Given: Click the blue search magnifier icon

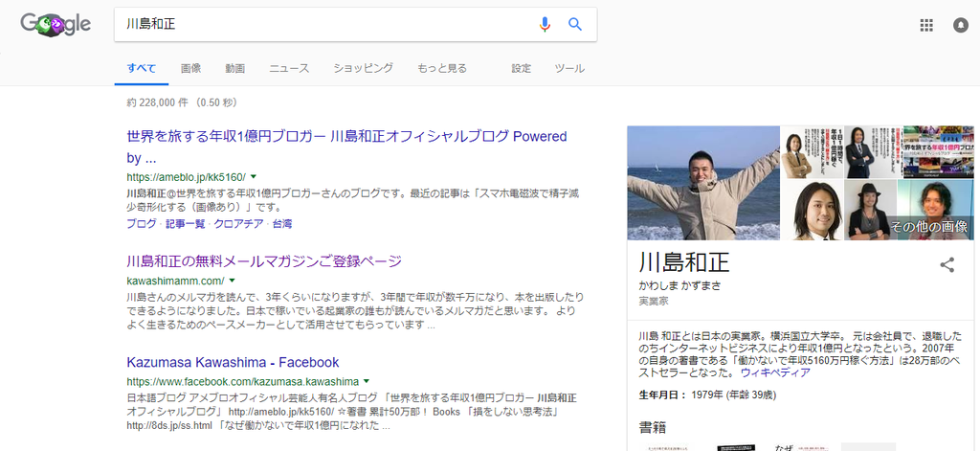Looking at the screenshot, I should coord(575,24).
